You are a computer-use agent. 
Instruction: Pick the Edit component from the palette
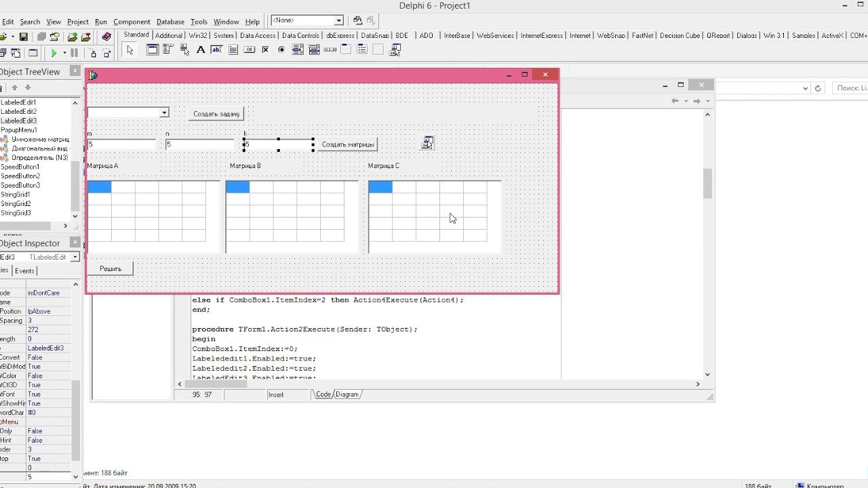tap(216, 49)
